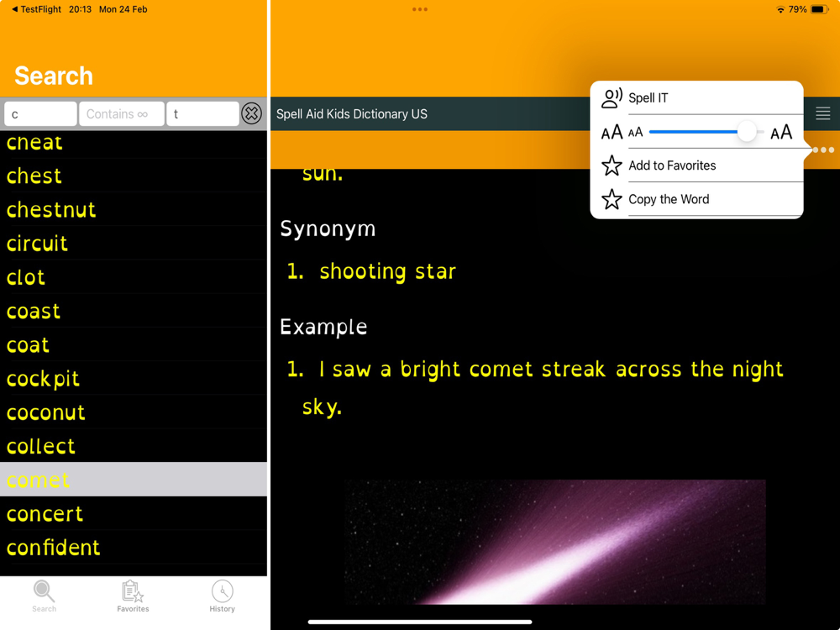Select the highlighted word comet
The image size is (840, 630).
coord(134,480)
